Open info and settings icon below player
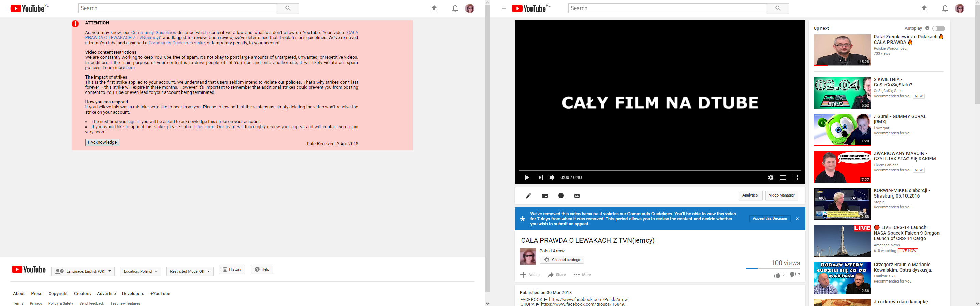This screenshot has height=306, width=980. 561,195
